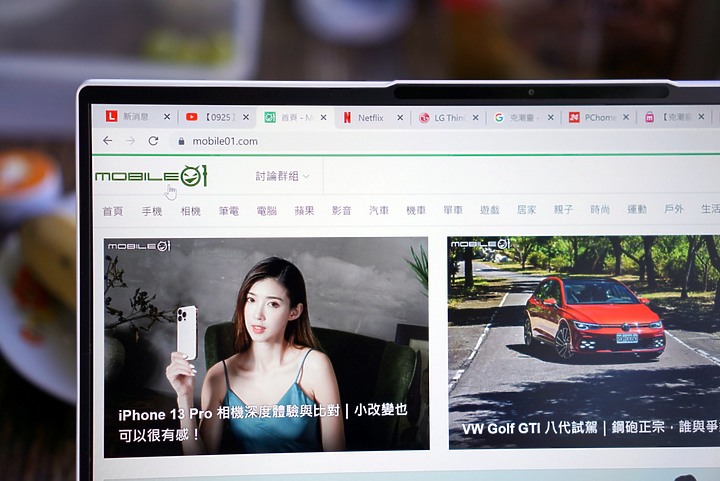This screenshot has width=720, height=481.
Task: Close the Netflix tab
Action: coord(400,117)
